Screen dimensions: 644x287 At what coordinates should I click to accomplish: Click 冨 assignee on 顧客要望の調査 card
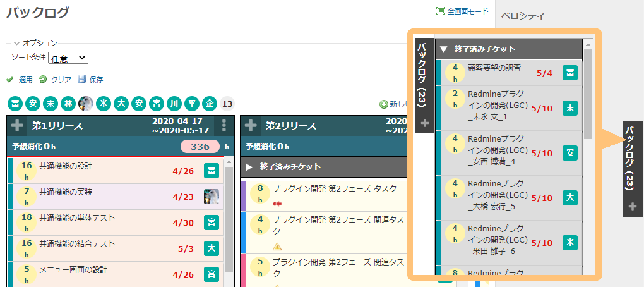[570, 73]
